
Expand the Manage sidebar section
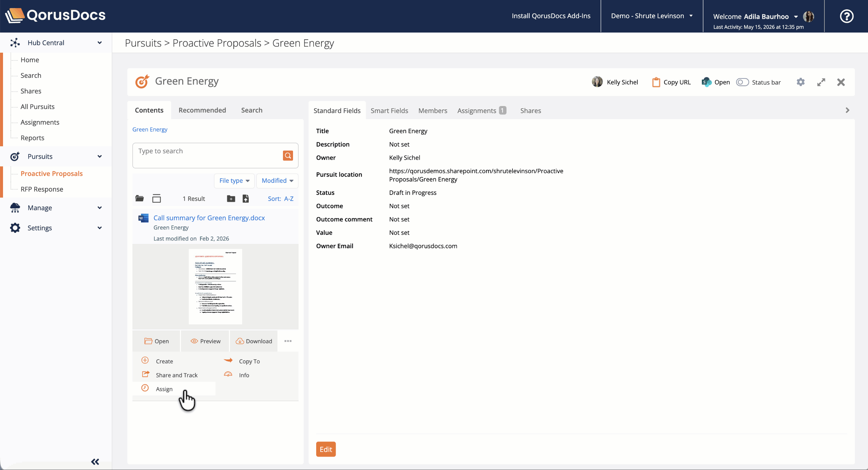tap(100, 208)
